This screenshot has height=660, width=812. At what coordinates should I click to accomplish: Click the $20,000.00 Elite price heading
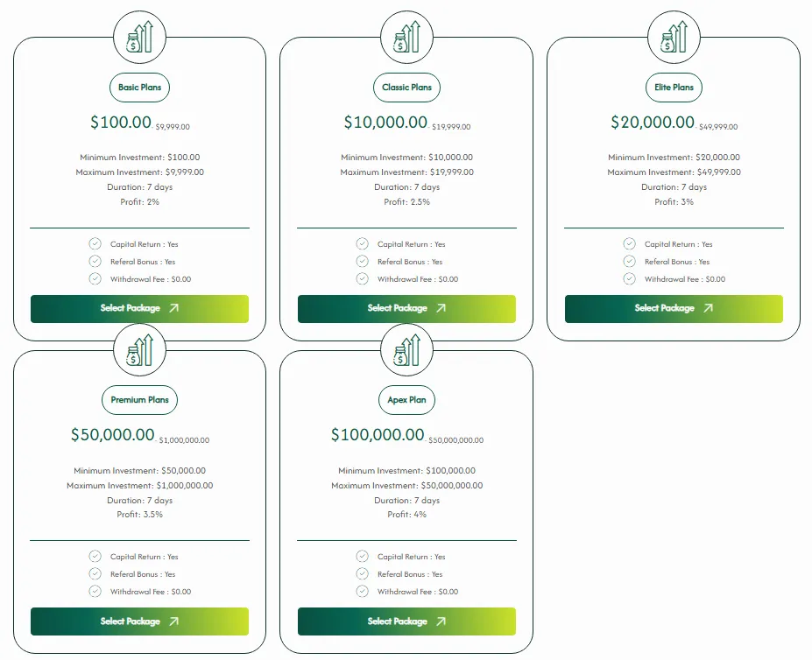click(653, 123)
